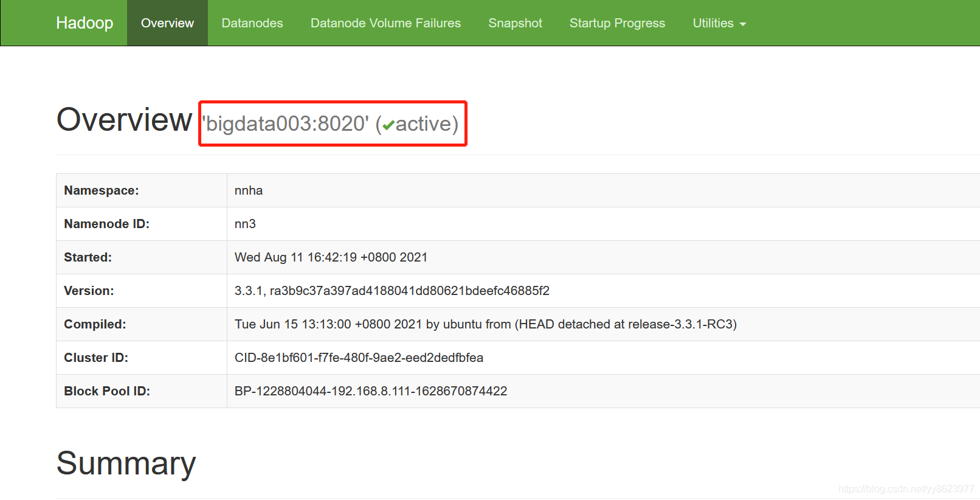Select the block pool ID BP-1228804044 value
The width and height of the screenshot is (980, 500).
[371, 391]
